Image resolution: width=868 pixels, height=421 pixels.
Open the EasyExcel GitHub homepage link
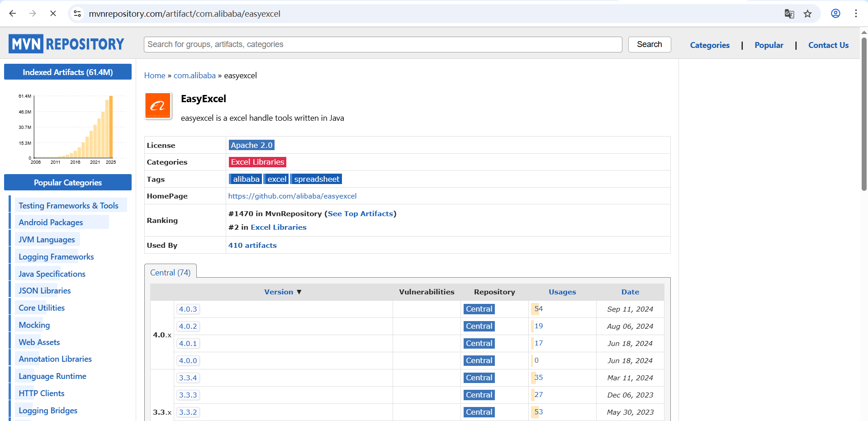(x=292, y=196)
